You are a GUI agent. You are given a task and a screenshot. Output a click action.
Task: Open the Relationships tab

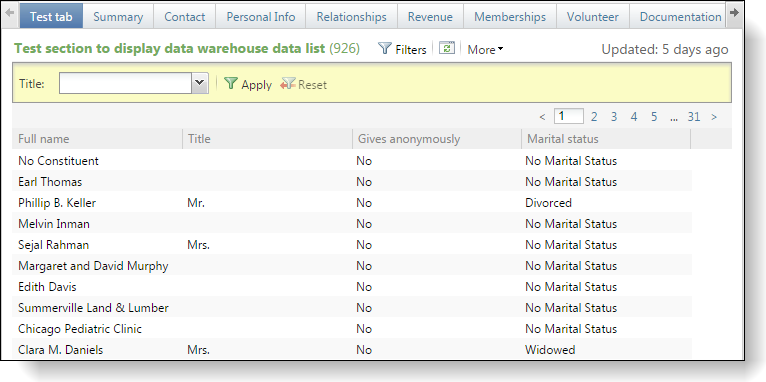(351, 17)
